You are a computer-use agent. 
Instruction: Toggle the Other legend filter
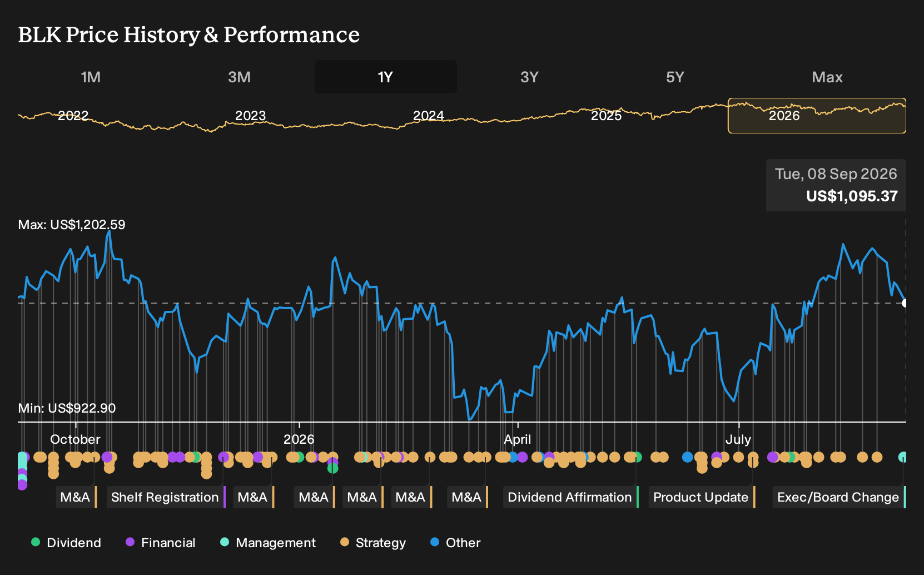click(x=455, y=542)
